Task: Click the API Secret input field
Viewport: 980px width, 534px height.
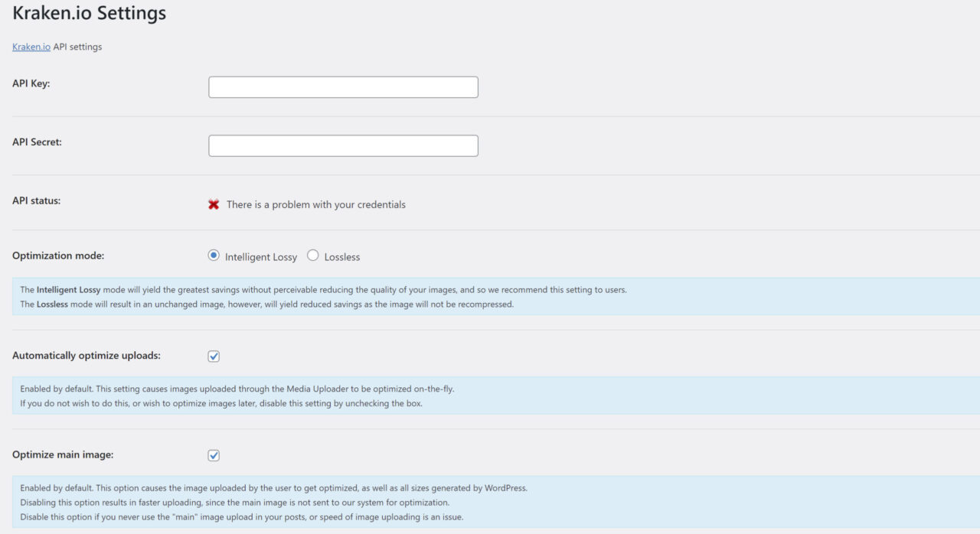Action: 342,145
